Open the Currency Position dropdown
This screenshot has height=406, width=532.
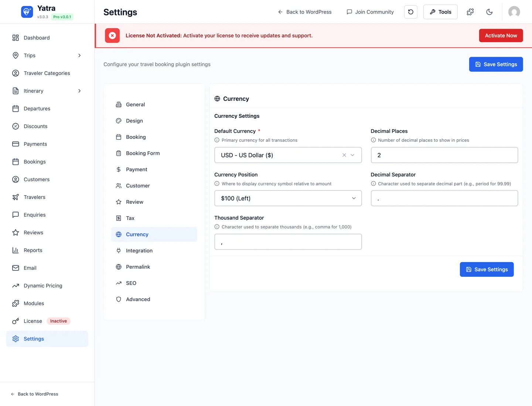pos(288,198)
